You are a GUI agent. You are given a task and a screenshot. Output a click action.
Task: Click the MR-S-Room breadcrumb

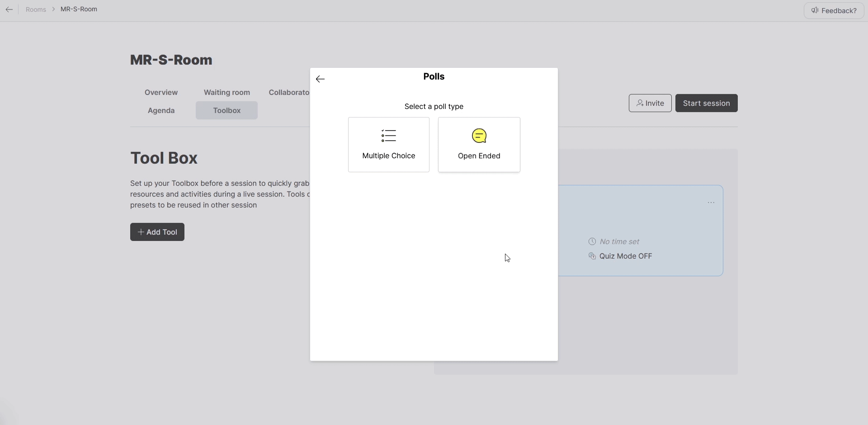79,9
